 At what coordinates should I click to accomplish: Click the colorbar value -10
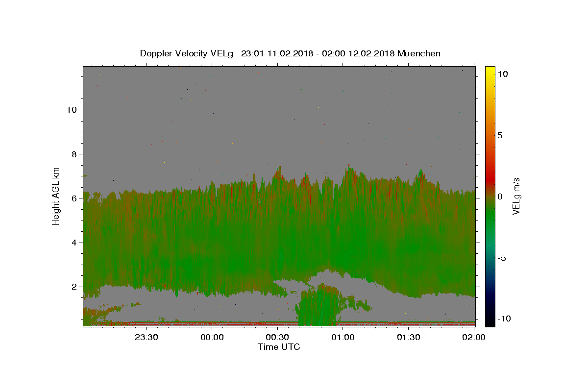pos(504,318)
